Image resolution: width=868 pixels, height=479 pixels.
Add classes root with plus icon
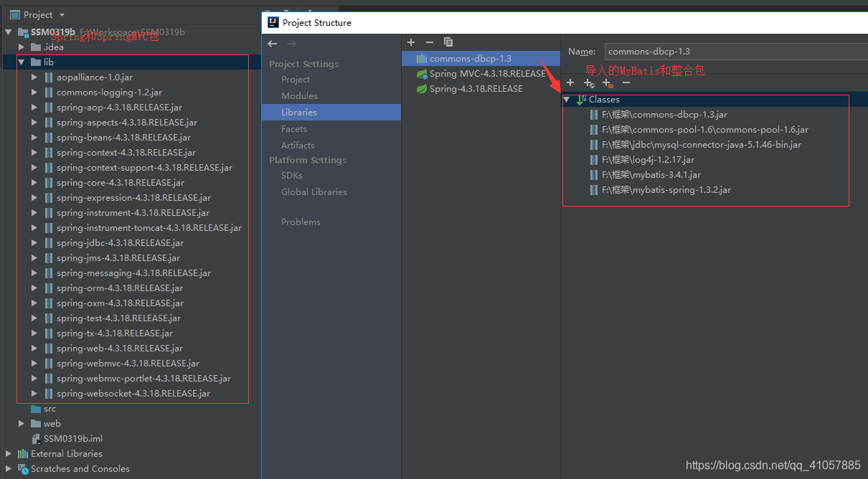pyautogui.click(x=570, y=83)
